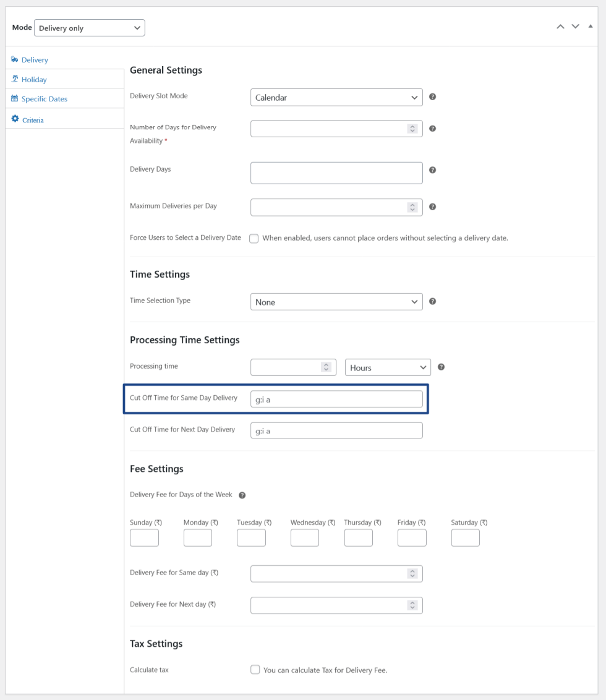Move panel up with the up arrow icon
The width and height of the screenshot is (606, 700).
pos(560,27)
